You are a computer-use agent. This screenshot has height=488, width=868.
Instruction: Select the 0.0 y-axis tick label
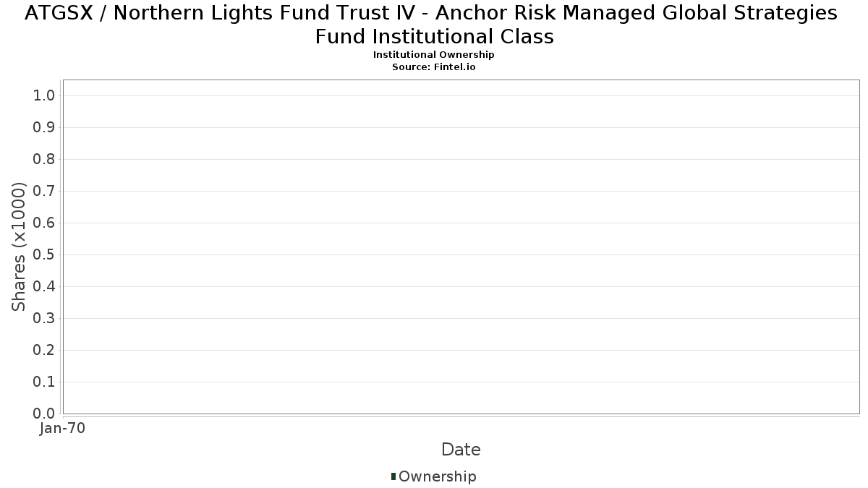pyautogui.click(x=45, y=414)
